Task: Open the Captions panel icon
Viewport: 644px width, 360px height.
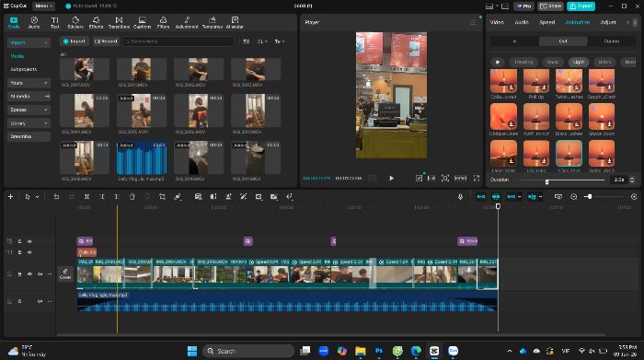Action: [x=142, y=23]
